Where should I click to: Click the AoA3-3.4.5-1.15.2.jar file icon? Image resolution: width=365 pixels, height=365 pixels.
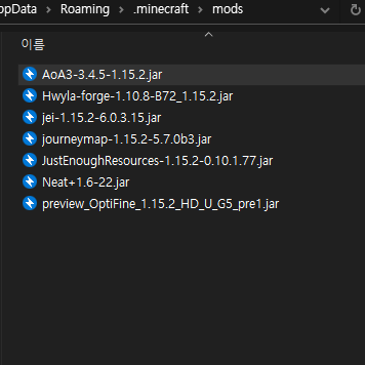point(30,74)
